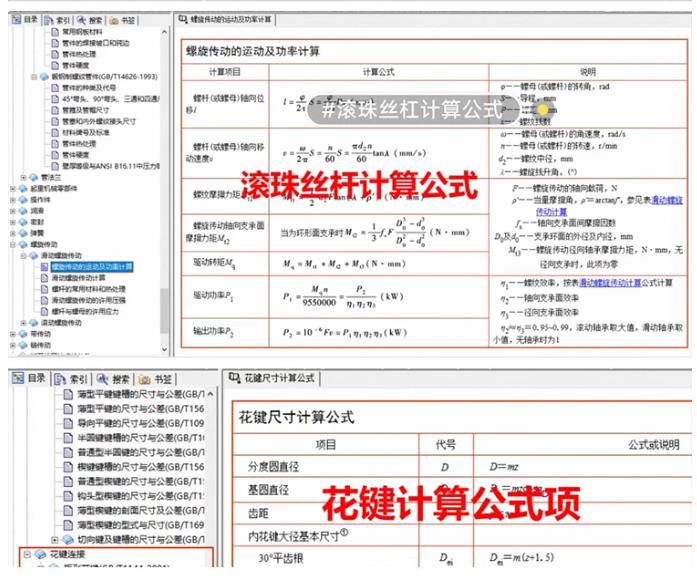Image resolution: width=697 pixels, height=578 pixels.
Task: Click the book icon beside 操作件
Action: pos(23,200)
